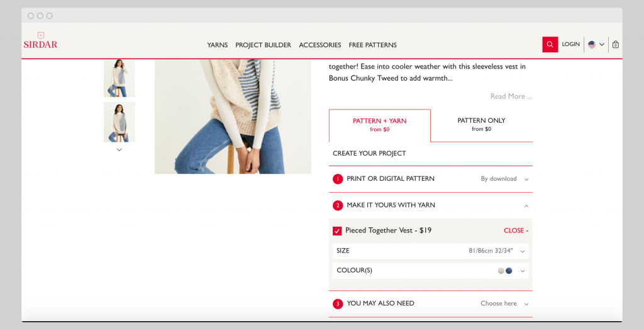
Task: Switch to the PATTERN ONLY tab
Action: [x=481, y=125]
